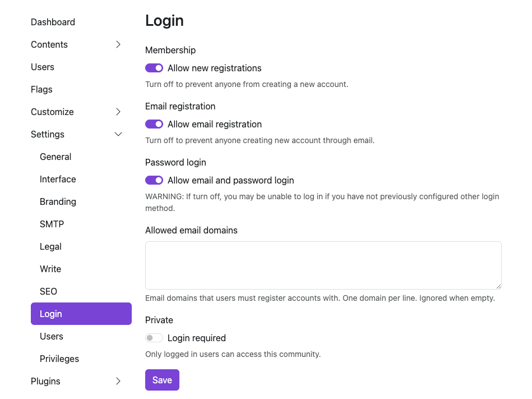532x399 pixels.
Task: Navigate to Branding settings
Action: point(58,201)
